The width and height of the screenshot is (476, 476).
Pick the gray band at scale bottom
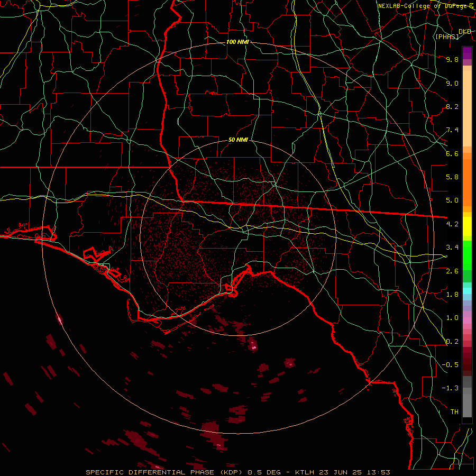point(467,396)
